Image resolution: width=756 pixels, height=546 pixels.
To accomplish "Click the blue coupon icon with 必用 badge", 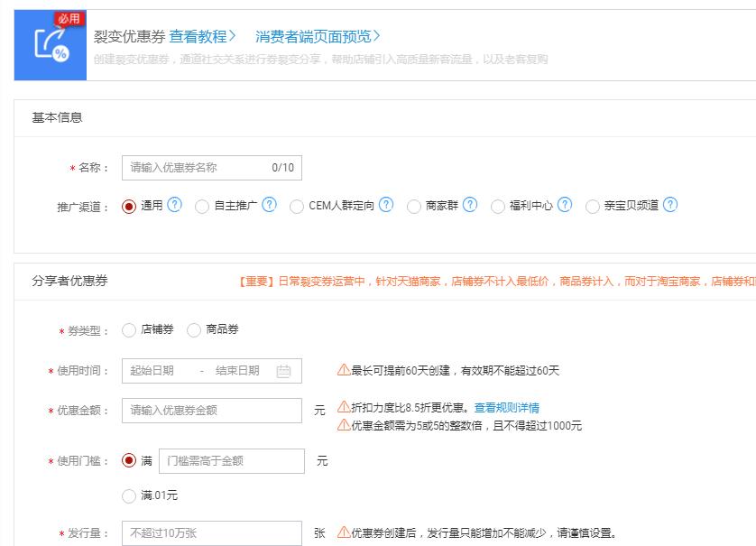I will [51, 43].
